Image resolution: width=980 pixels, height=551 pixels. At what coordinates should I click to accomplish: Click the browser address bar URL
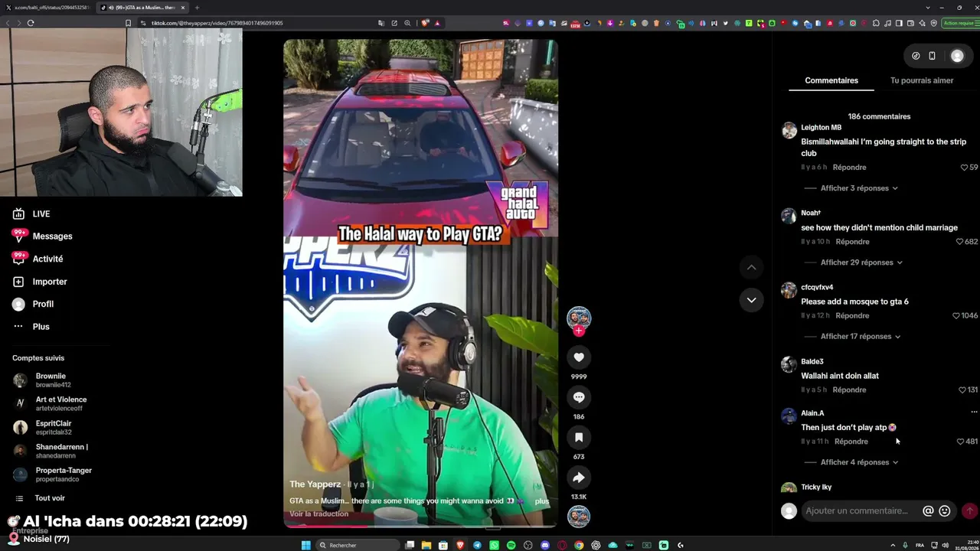tap(217, 23)
